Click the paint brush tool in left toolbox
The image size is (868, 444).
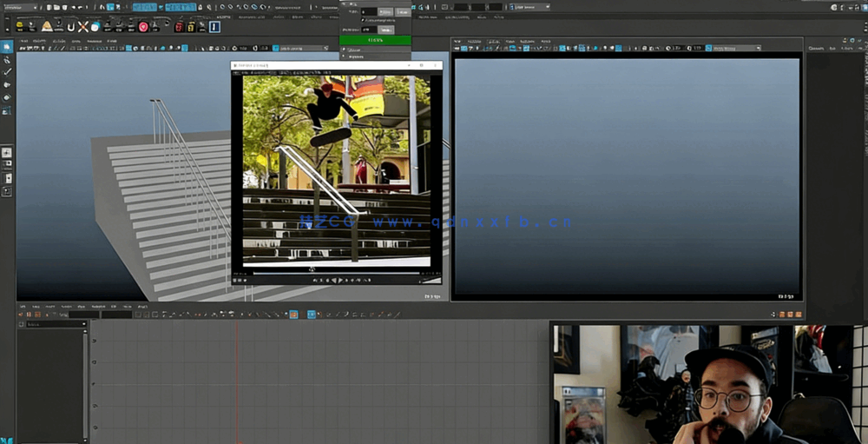(x=7, y=72)
